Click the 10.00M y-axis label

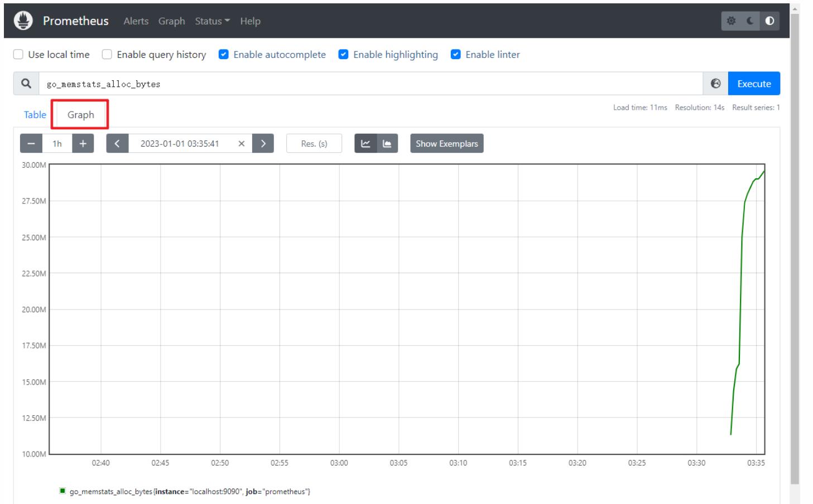coord(34,454)
